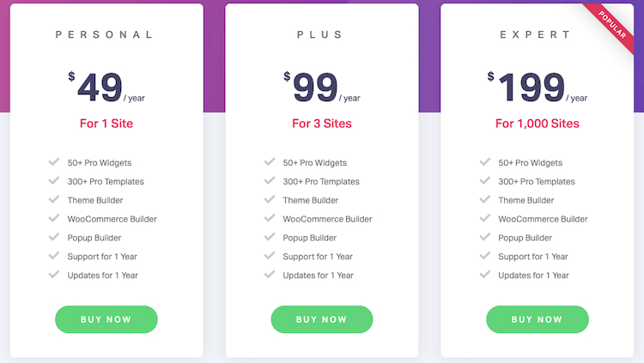Image resolution: width=644 pixels, height=363 pixels.
Task: Click WooCommerce Builder text in Plus plan
Action: (x=327, y=219)
